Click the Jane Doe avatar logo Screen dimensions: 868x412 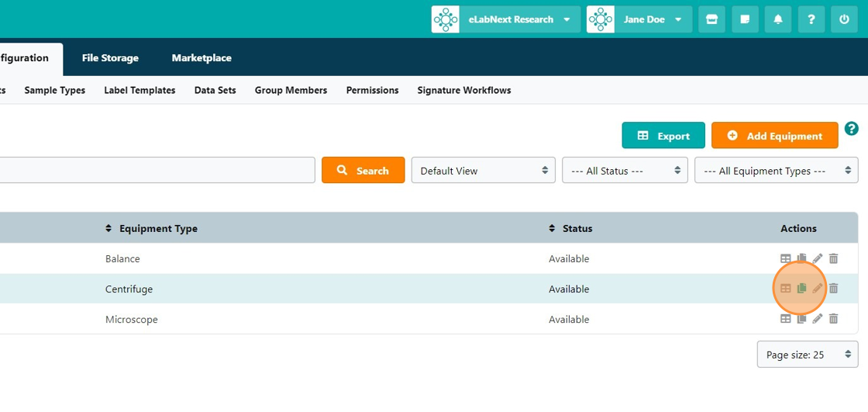[601, 19]
